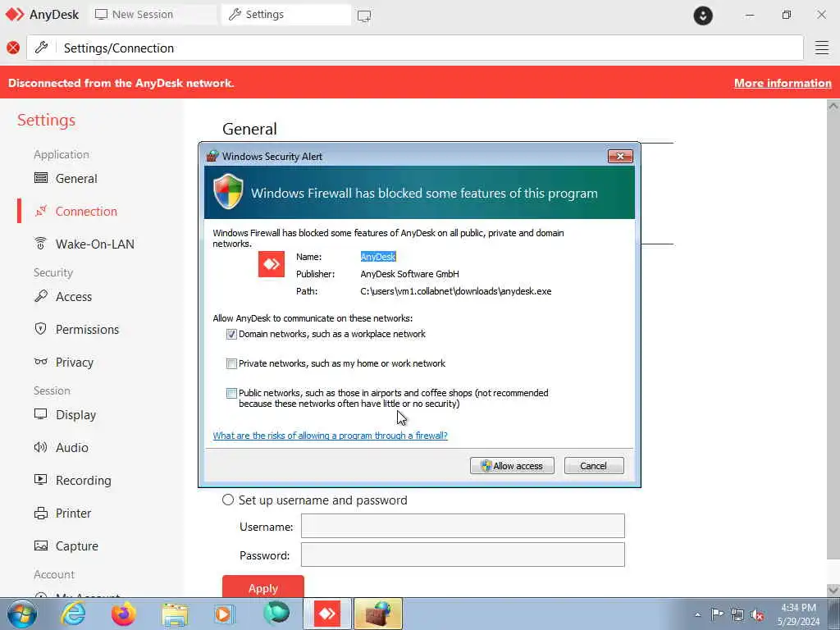
Task: Open File Explorer from taskbar
Action: (175, 614)
